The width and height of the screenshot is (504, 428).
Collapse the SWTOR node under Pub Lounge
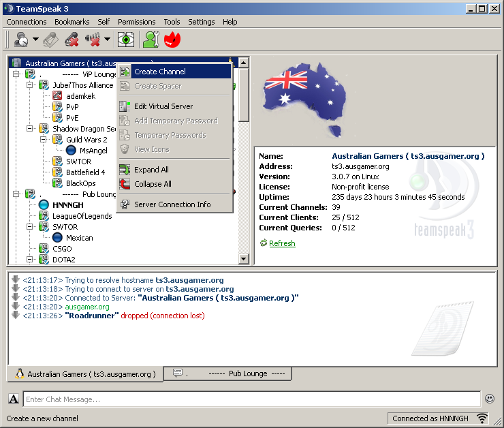(x=29, y=227)
